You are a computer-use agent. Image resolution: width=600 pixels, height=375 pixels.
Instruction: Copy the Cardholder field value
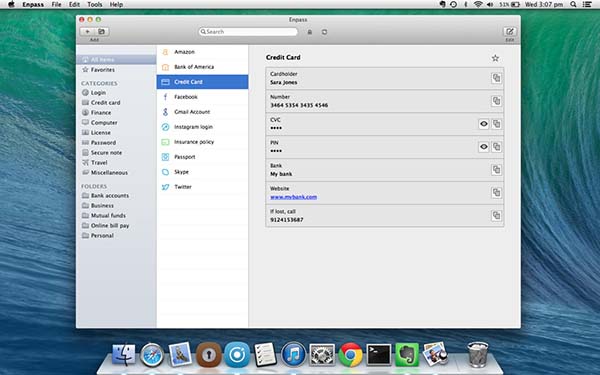click(496, 78)
